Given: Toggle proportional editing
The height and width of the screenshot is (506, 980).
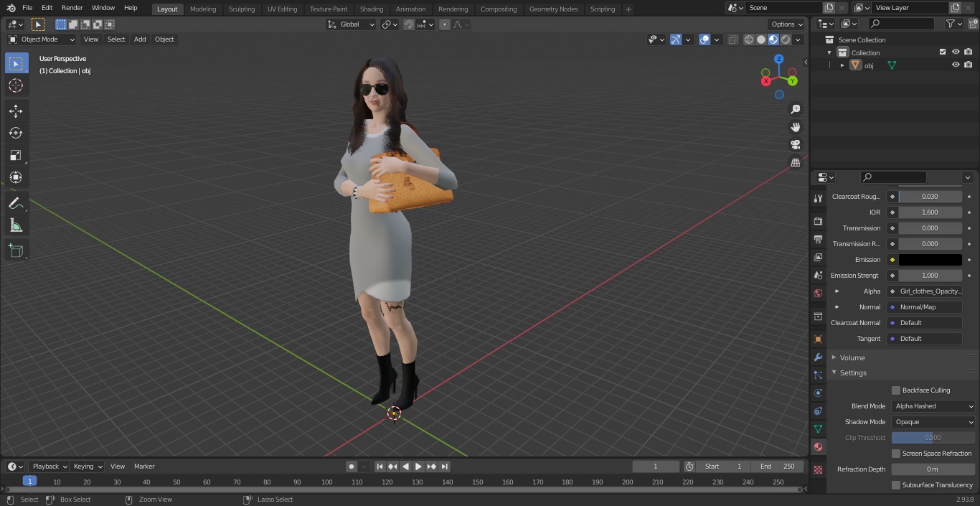Looking at the screenshot, I should pyautogui.click(x=445, y=24).
